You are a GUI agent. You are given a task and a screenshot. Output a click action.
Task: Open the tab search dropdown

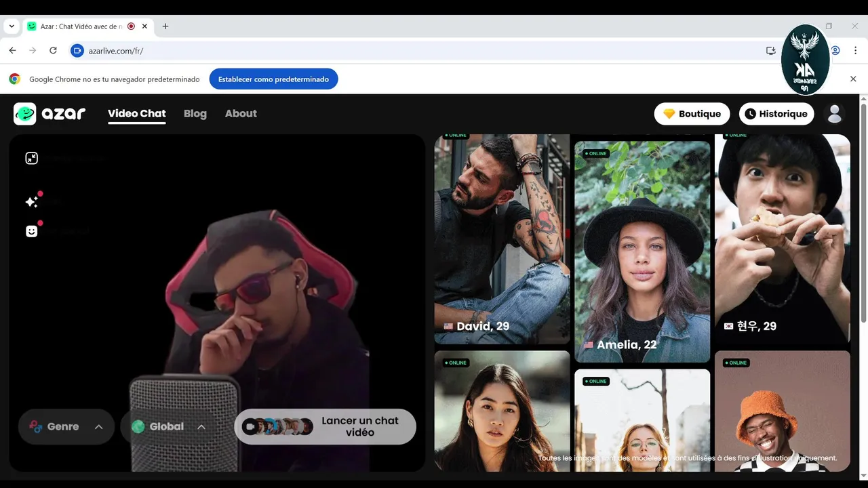tap(12, 26)
